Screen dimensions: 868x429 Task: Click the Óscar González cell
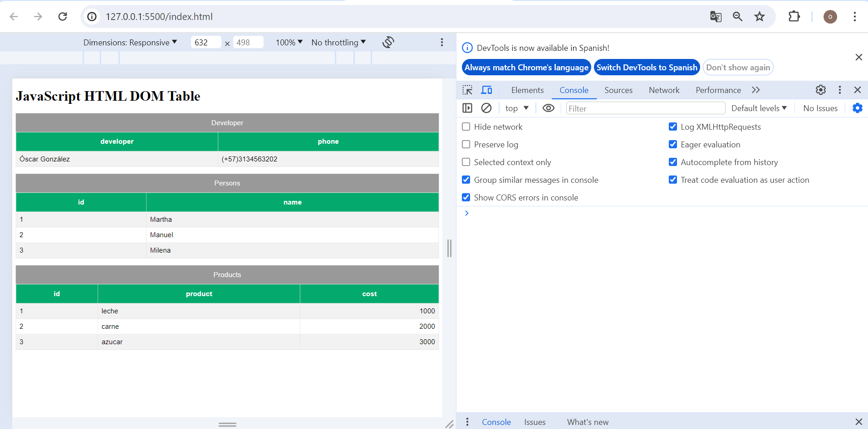coord(117,159)
